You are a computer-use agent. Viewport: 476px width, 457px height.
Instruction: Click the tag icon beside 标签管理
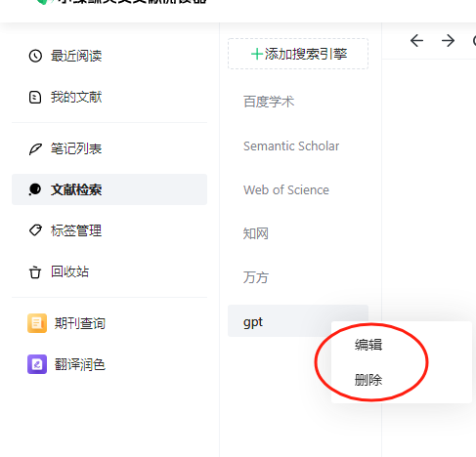(35, 230)
